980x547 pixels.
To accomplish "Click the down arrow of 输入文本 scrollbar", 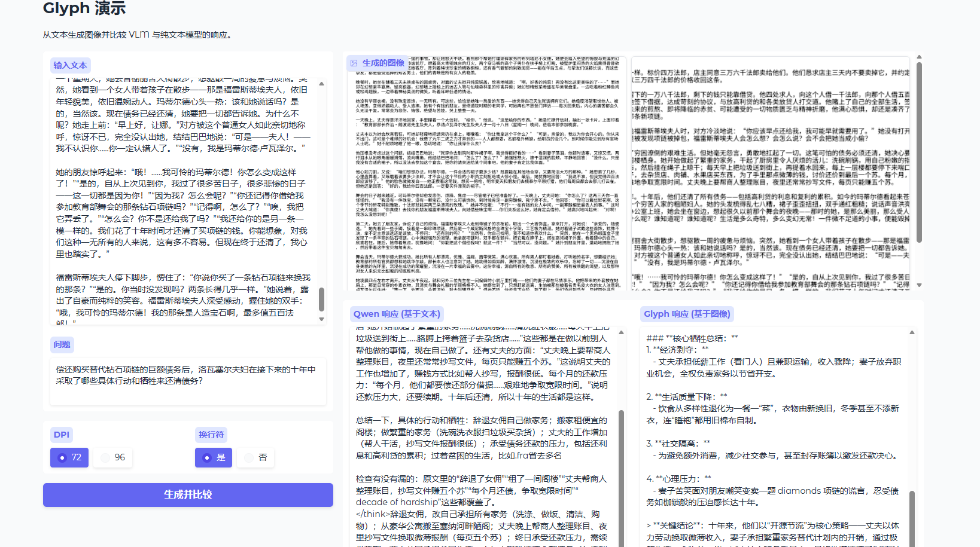I will pos(321,319).
